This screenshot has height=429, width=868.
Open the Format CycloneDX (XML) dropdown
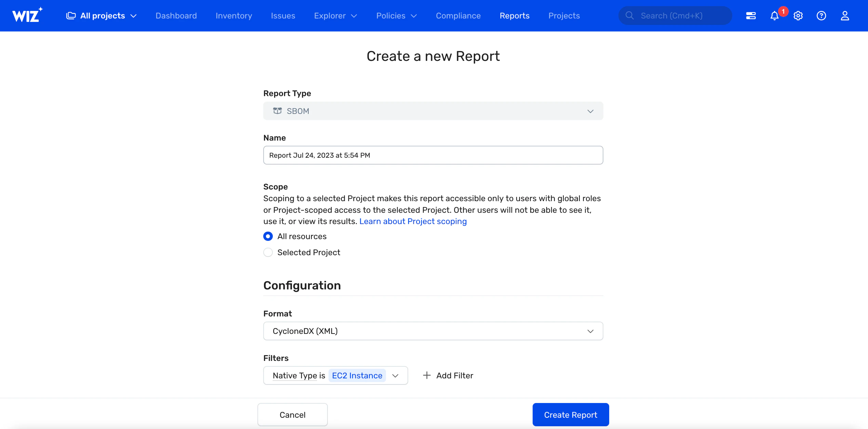click(x=433, y=331)
